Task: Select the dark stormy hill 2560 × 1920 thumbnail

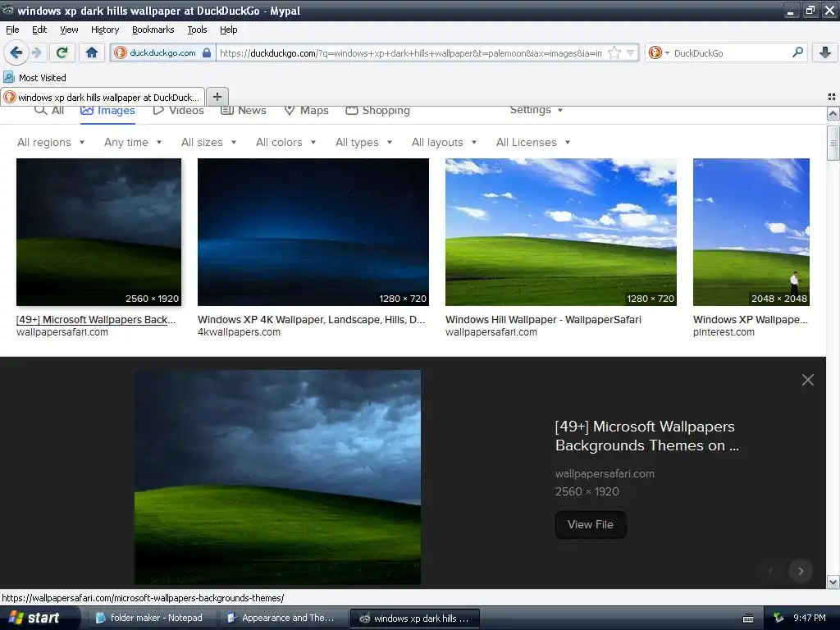Action: click(x=99, y=232)
